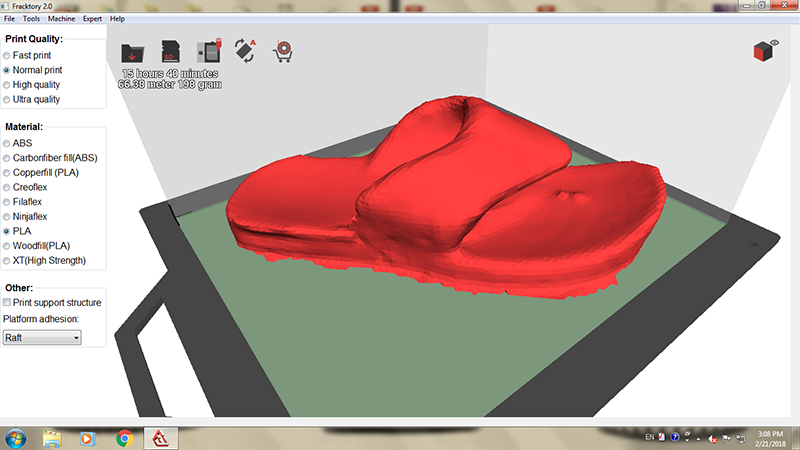Open Google Chrome from the taskbar
Viewport: 800px width, 450px height.
[x=124, y=439]
